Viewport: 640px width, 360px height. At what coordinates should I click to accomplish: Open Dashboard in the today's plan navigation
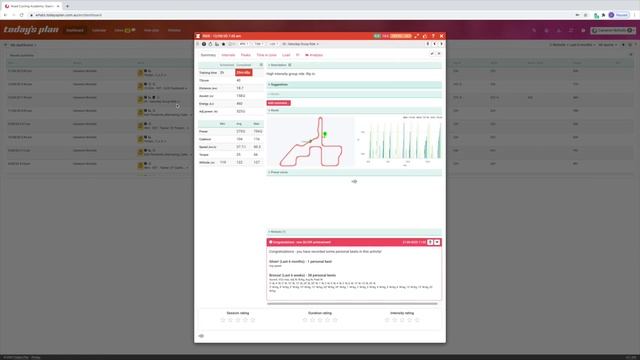[75, 30]
